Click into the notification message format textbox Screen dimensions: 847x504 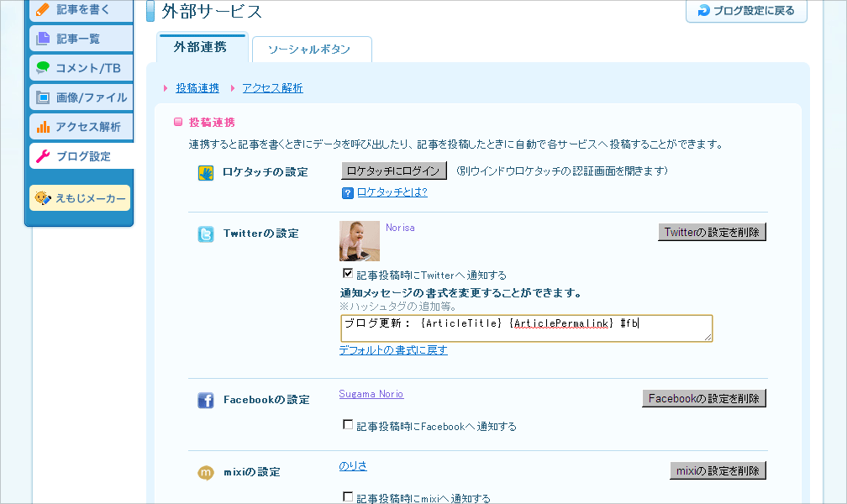pos(527,328)
